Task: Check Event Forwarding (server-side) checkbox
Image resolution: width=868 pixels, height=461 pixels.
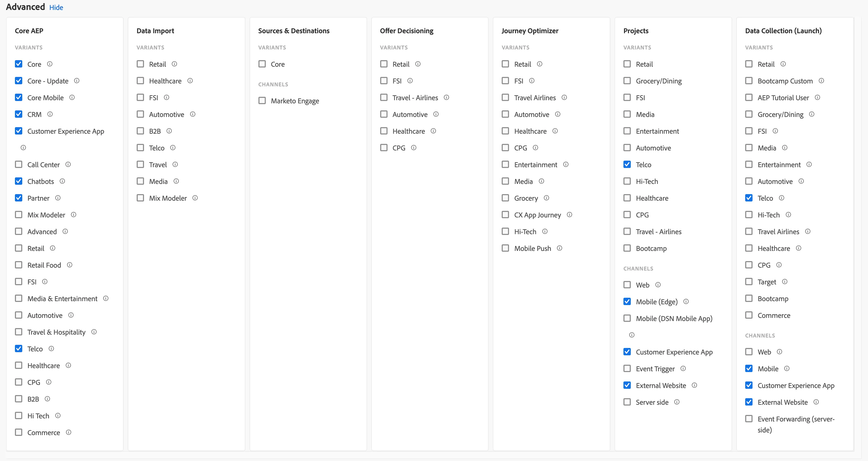Action: point(749,419)
